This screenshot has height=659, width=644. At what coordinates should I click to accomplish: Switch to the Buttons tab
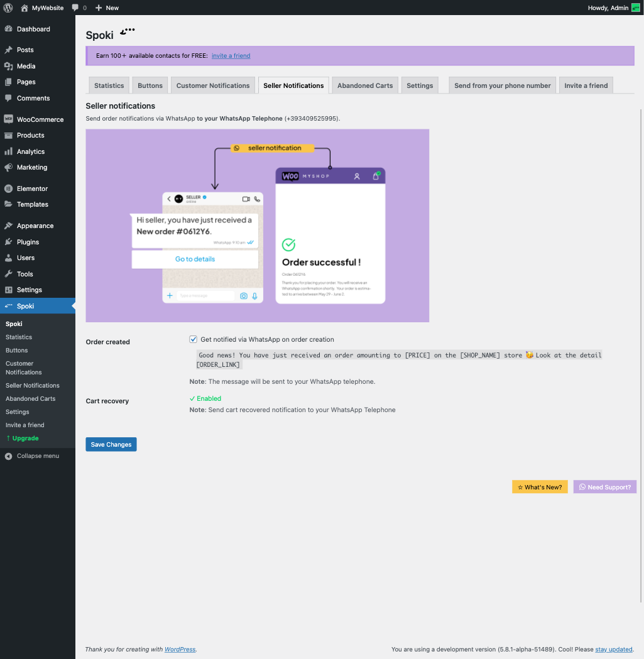[150, 85]
